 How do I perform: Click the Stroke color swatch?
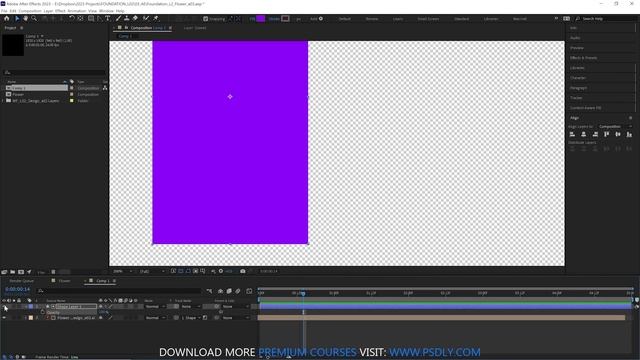(285, 19)
